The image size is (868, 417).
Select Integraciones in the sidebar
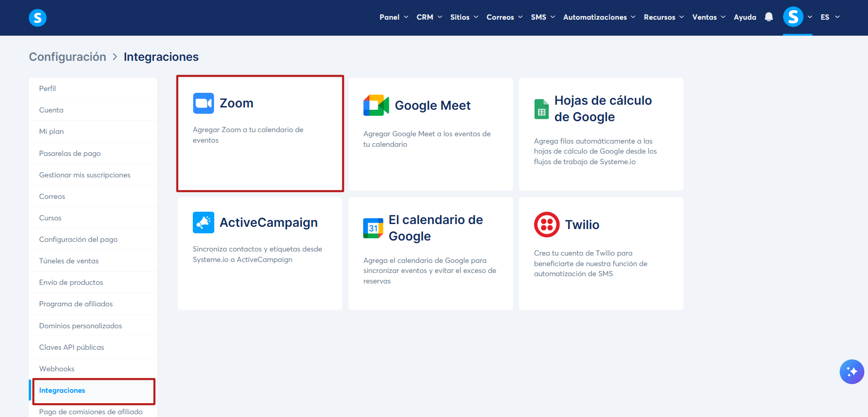pos(93,390)
